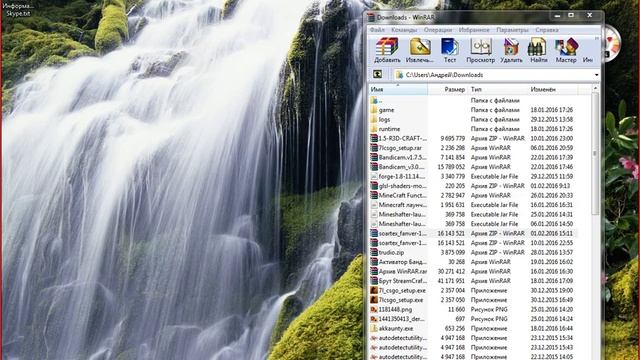This screenshot has height=360, width=640.
Task: Select the runtime folder icon
Action: tap(373, 129)
